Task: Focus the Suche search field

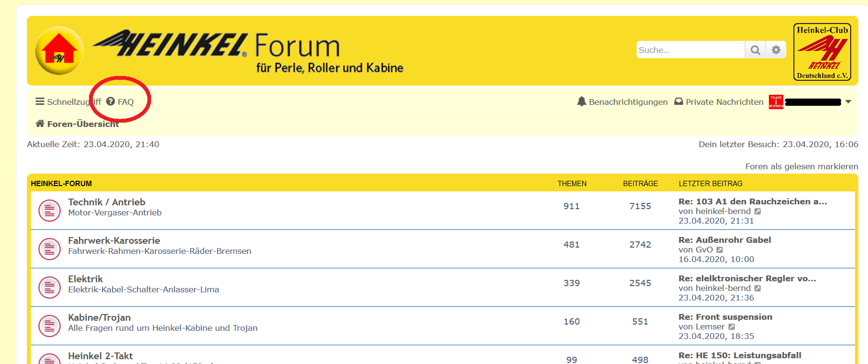Action: (690, 50)
